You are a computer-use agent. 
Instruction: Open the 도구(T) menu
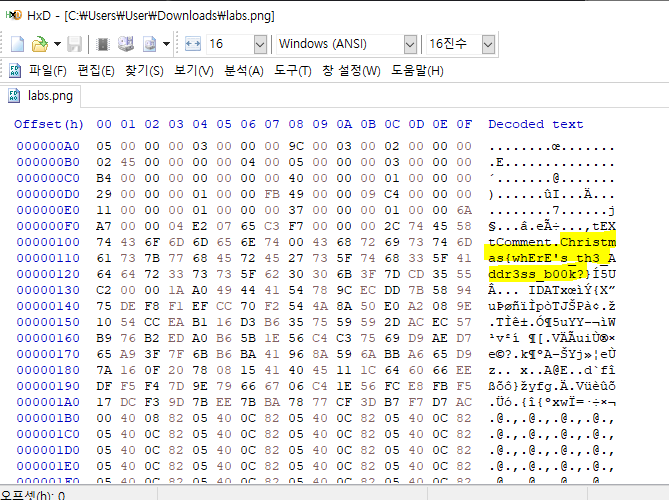[293, 70]
